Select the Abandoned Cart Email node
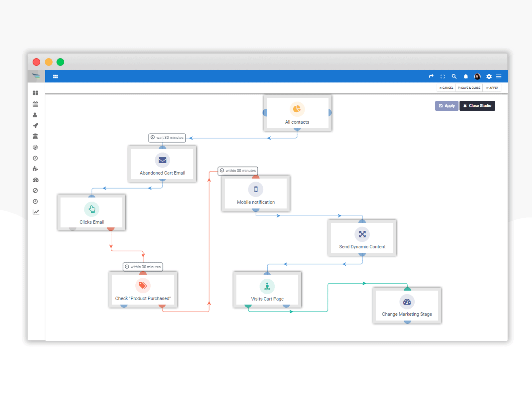Image resolution: width=532 pixels, height=399 pixels. click(x=162, y=164)
